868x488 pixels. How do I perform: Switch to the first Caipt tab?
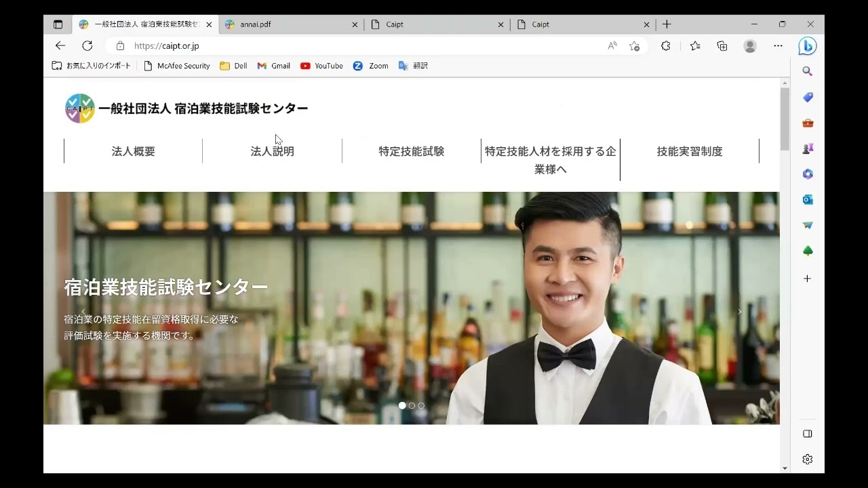437,24
